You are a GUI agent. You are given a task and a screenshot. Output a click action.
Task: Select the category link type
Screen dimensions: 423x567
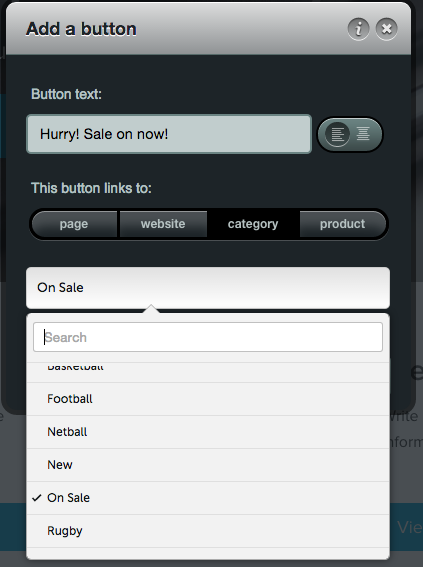253,224
